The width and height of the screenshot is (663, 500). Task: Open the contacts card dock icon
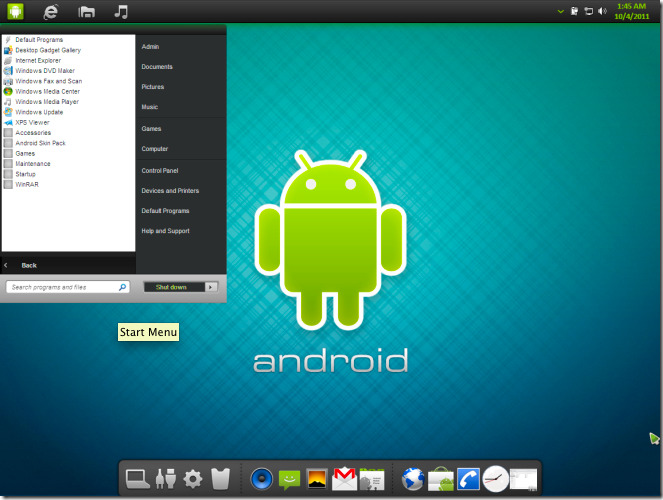372,479
